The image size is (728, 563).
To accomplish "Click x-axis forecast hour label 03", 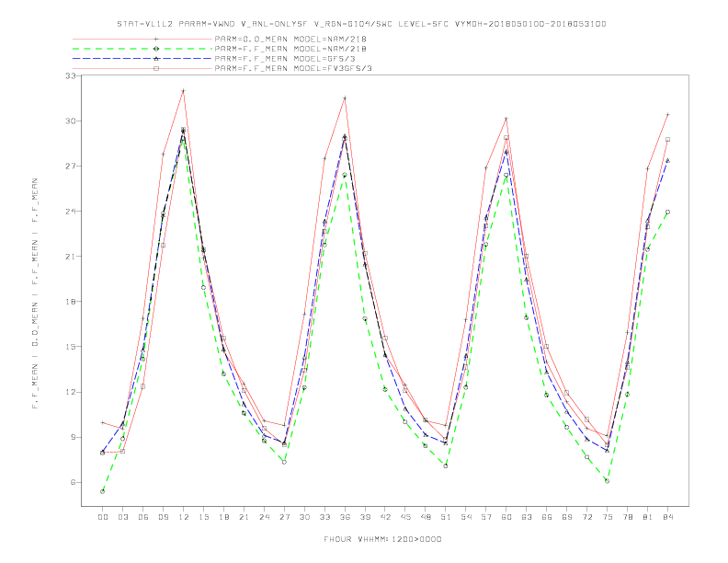I will 122,517.
